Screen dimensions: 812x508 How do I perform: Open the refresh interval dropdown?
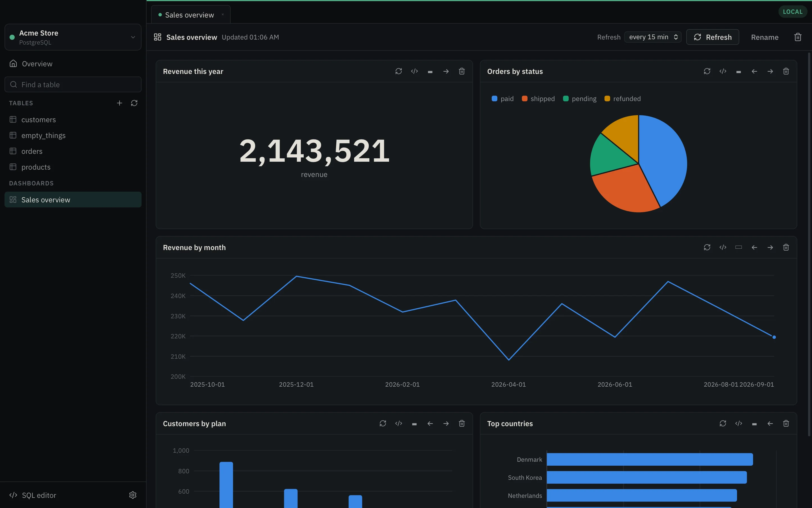[653, 37]
